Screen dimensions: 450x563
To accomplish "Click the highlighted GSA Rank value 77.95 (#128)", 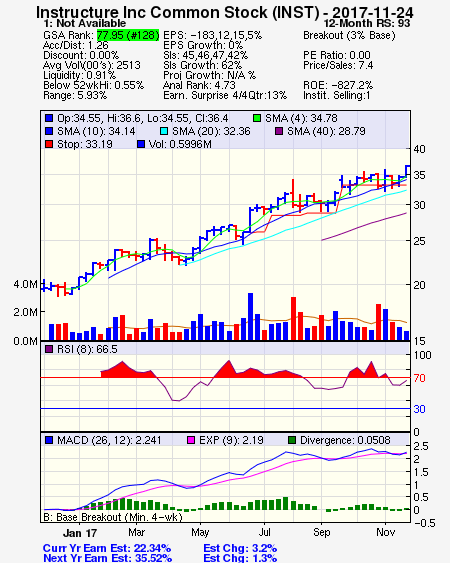I will tap(128, 35).
